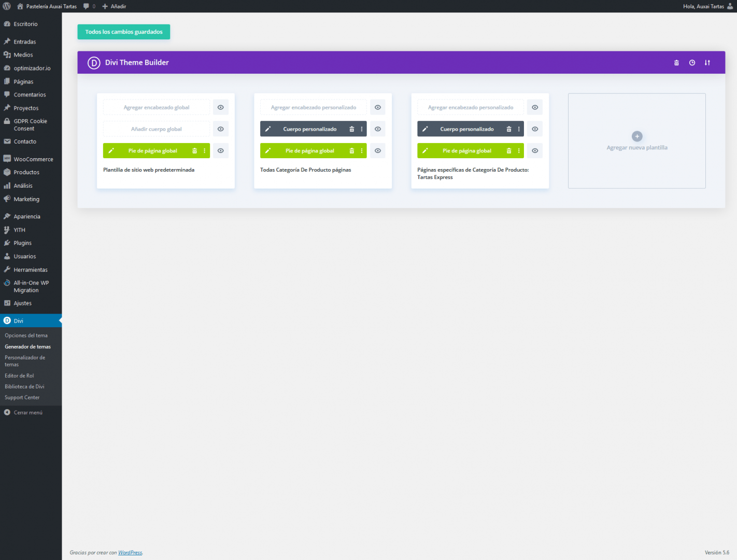Open Support Center submenu

coord(22,397)
